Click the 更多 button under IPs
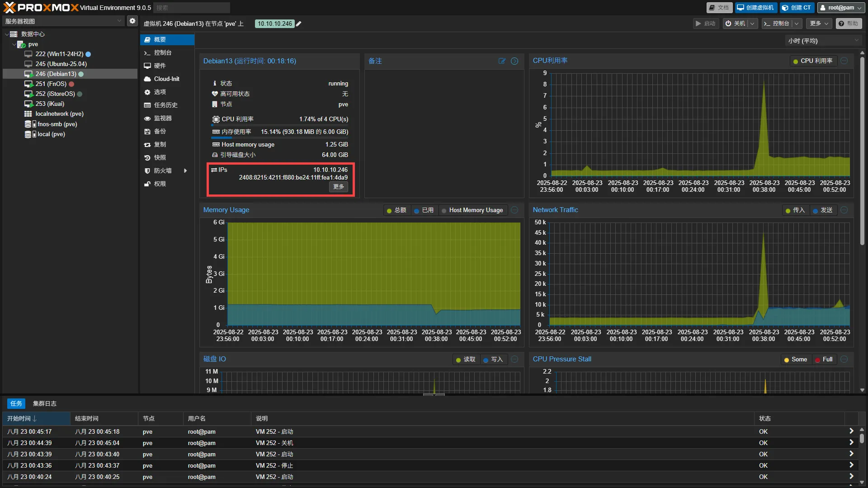This screenshot has width=868, height=488. (x=339, y=187)
